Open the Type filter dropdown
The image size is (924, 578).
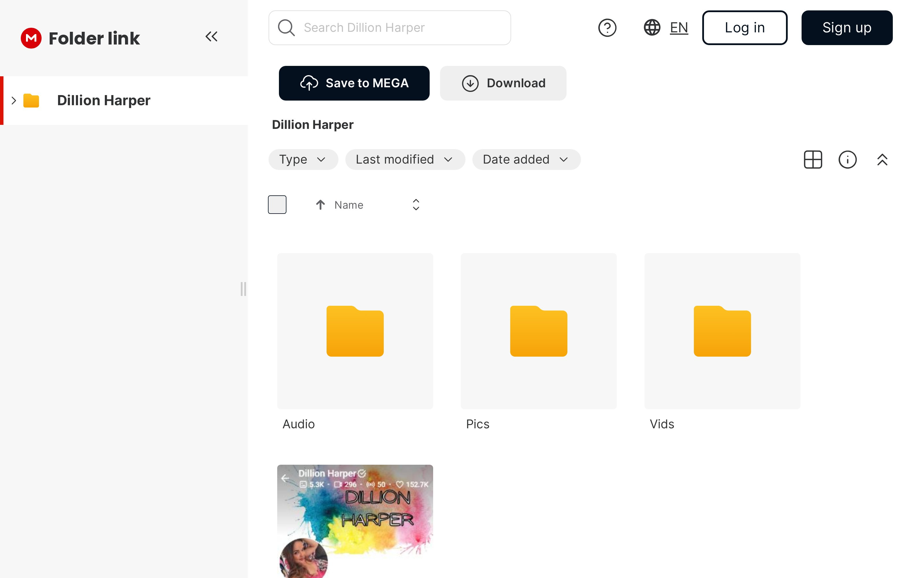[x=303, y=160]
